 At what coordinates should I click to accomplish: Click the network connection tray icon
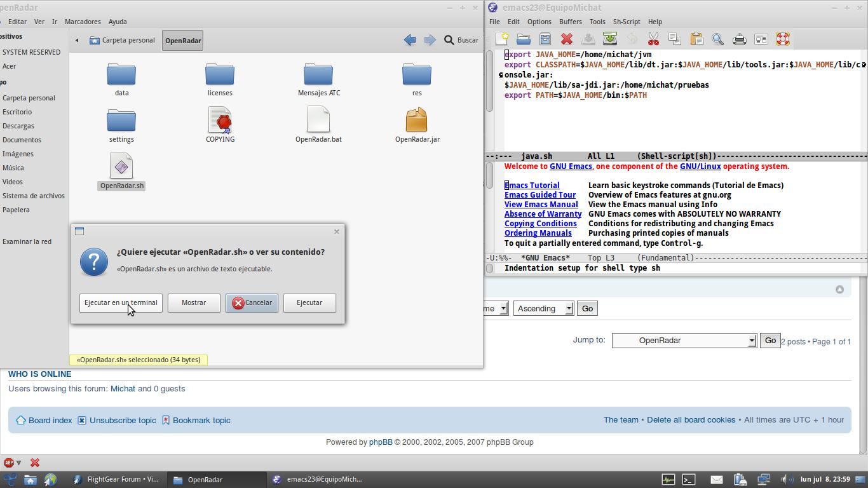point(763,480)
